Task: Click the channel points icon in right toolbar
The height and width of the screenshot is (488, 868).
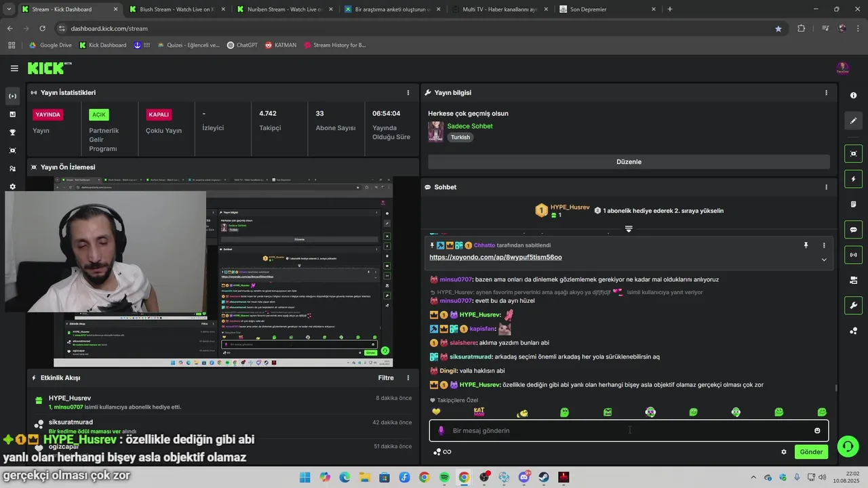Action: click(853, 331)
